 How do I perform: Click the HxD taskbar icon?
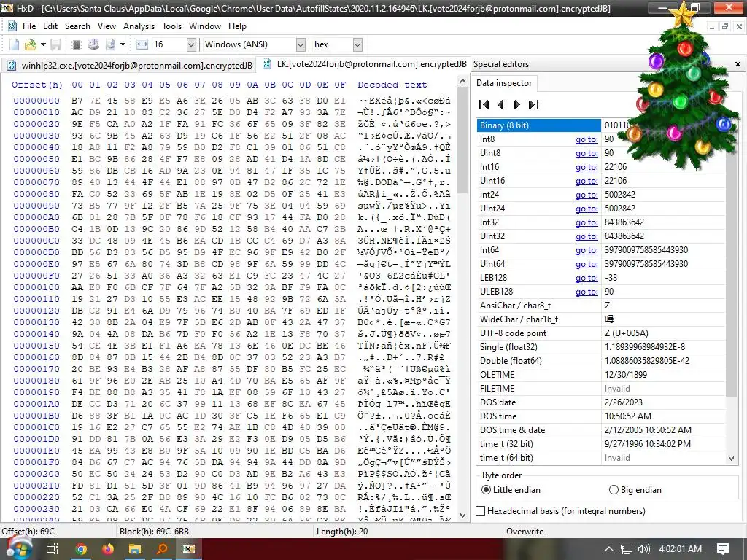coord(189,549)
